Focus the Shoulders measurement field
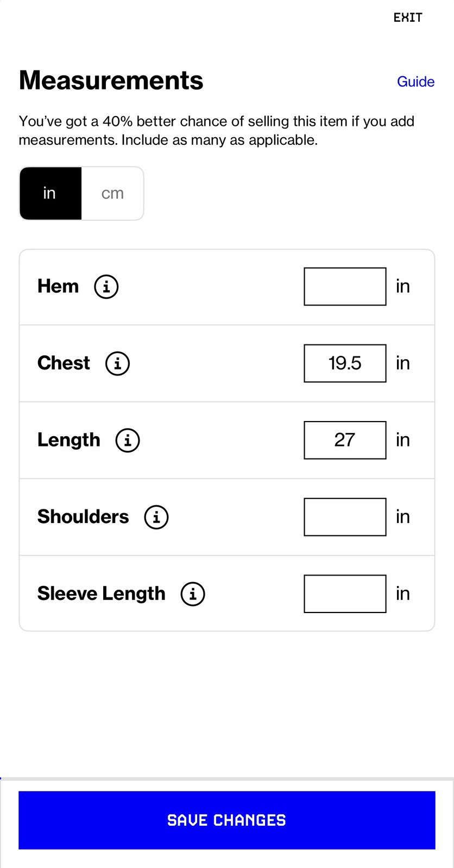Viewport: 454px width, 868px height. coord(345,517)
